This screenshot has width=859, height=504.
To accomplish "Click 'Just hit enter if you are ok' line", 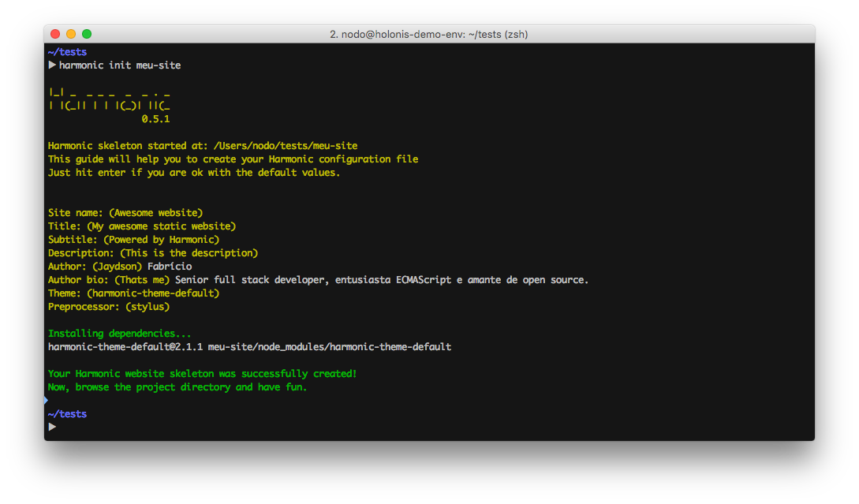I will pyautogui.click(x=194, y=173).
